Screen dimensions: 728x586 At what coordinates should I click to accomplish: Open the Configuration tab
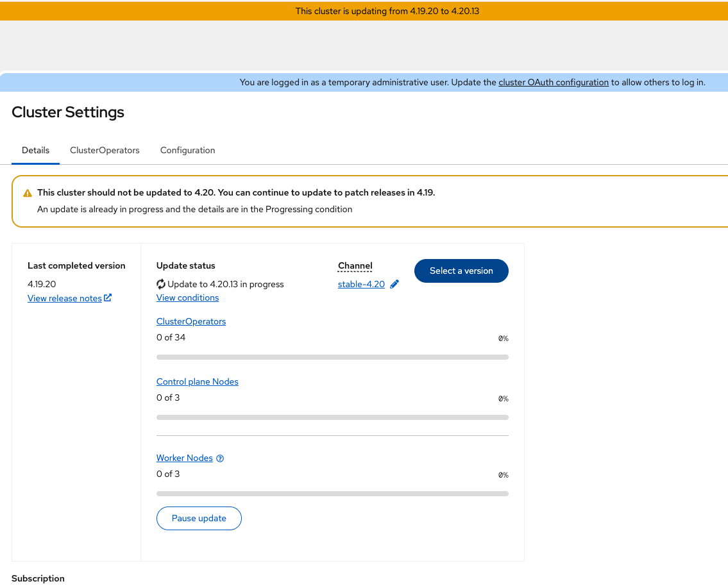[x=187, y=150]
